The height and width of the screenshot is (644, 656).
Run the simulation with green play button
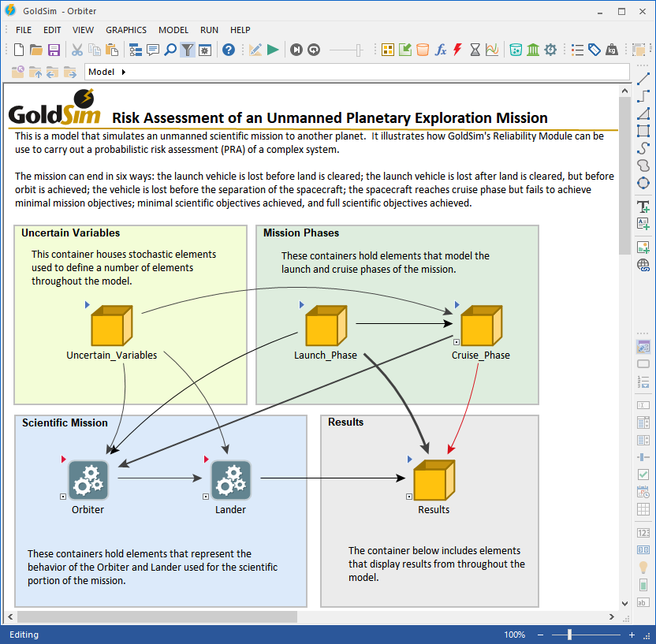(x=273, y=50)
